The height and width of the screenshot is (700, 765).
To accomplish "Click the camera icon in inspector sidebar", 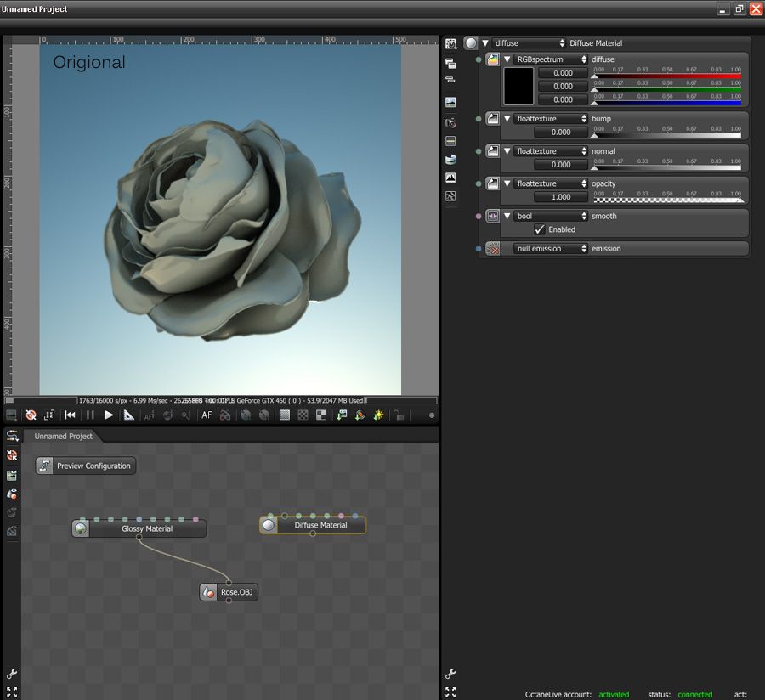I will pyautogui.click(x=450, y=123).
